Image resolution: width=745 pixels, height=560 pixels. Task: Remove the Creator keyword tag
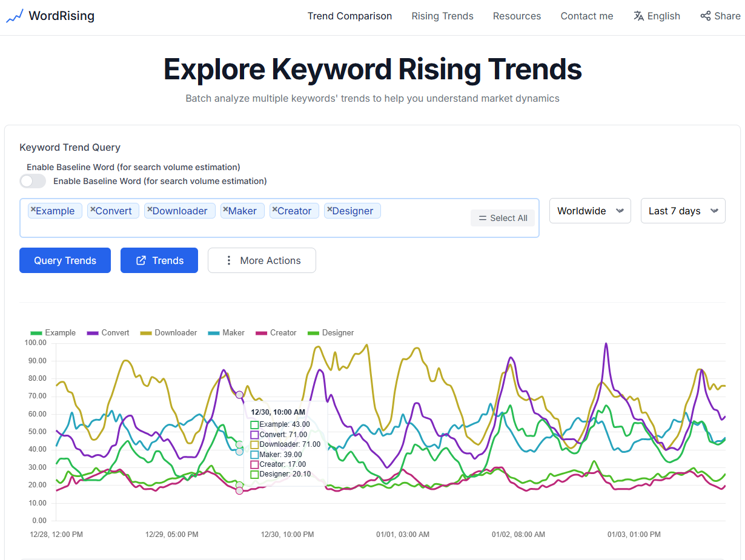point(274,209)
